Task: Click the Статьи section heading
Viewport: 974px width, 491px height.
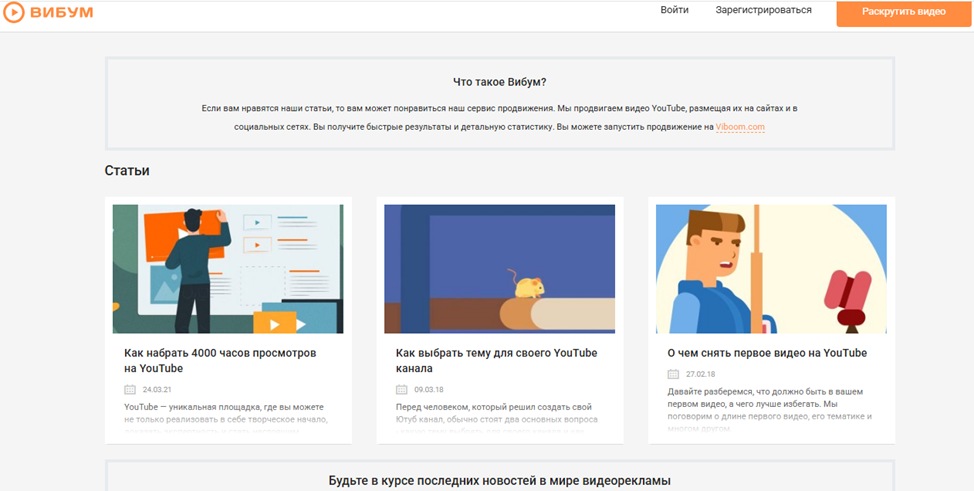Action: (x=127, y=171)
